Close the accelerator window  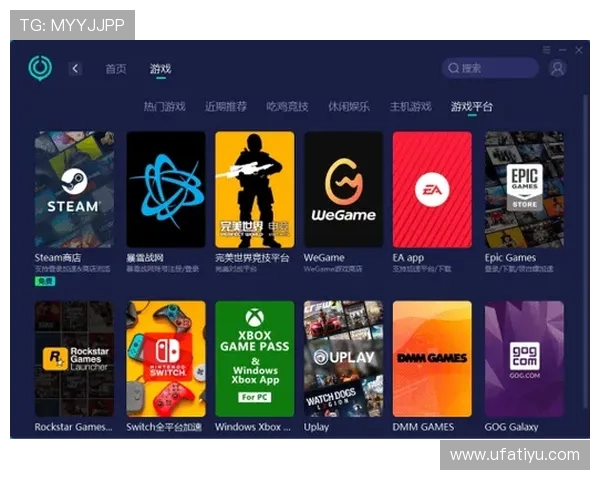(x=579, y=50)
